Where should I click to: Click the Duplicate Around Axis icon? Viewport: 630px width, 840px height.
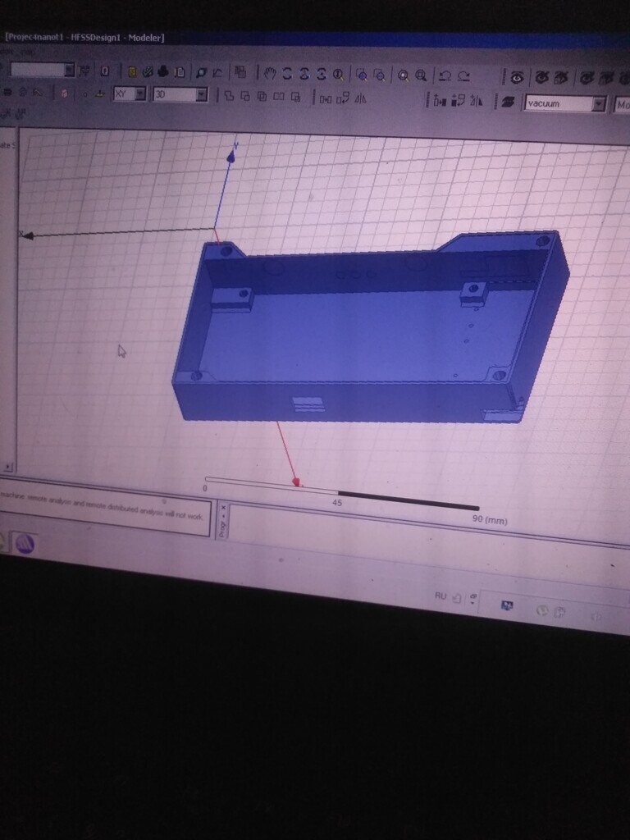tap(458, 100)
